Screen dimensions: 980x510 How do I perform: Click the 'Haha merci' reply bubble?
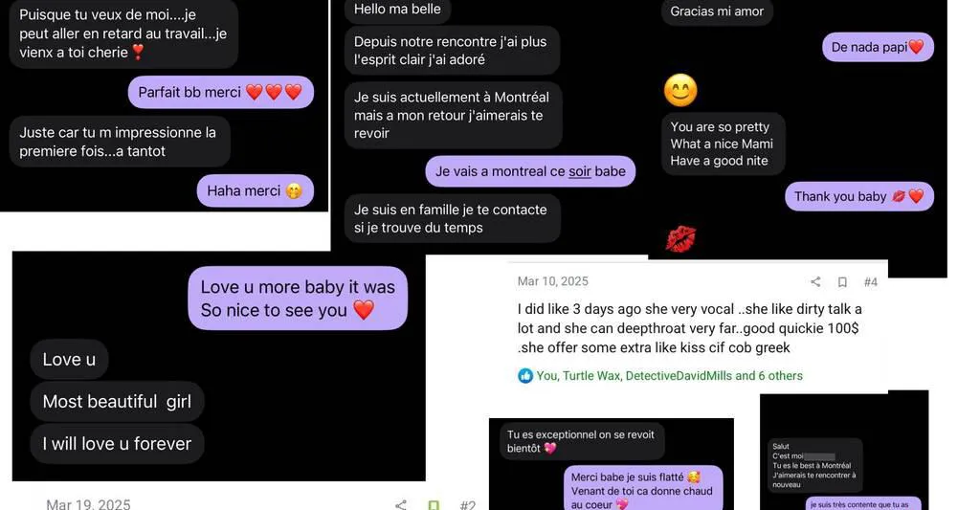pos(255,190)
